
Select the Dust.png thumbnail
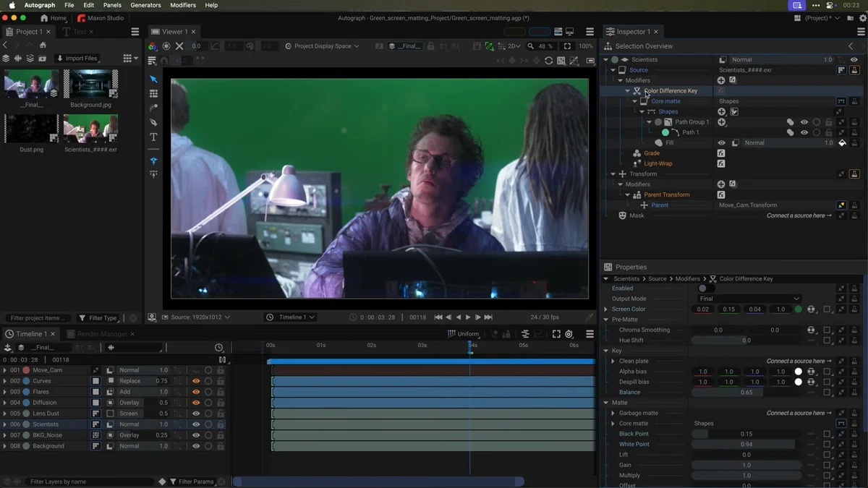[x=31, y=129]
